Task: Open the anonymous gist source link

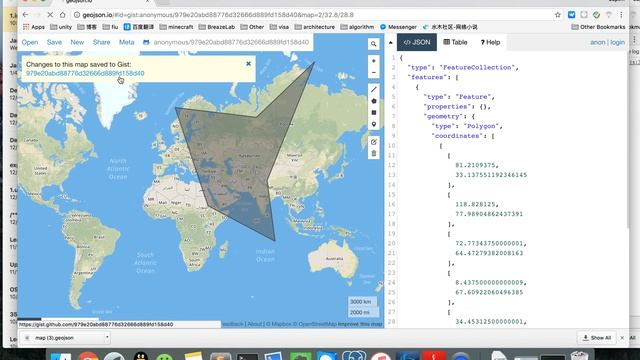Action: [x=231, y=42]
